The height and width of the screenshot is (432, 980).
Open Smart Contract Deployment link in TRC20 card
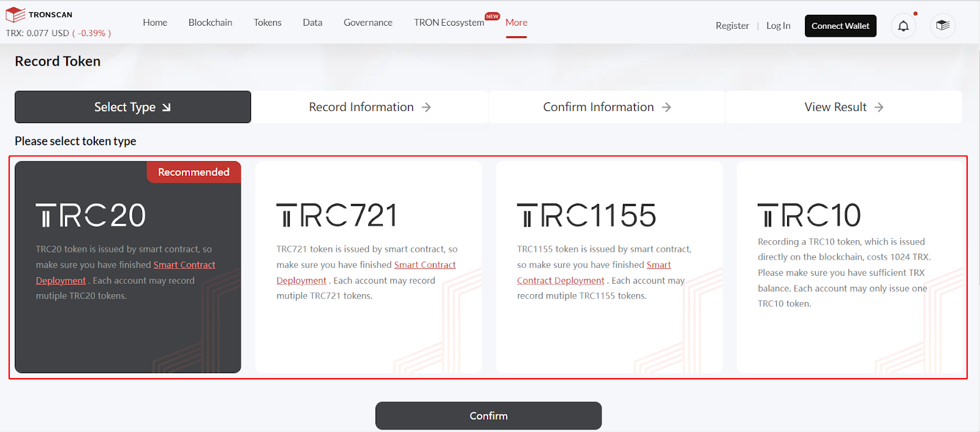184,265
